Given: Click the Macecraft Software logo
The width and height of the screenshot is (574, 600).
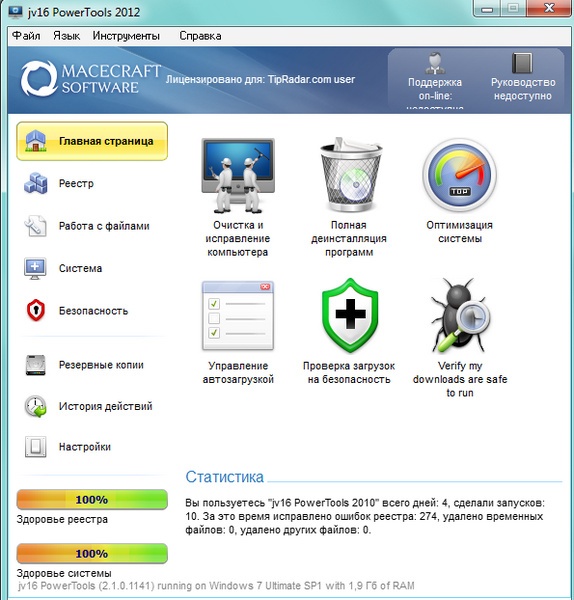Looking at the screenshot, I should point(91,79).
